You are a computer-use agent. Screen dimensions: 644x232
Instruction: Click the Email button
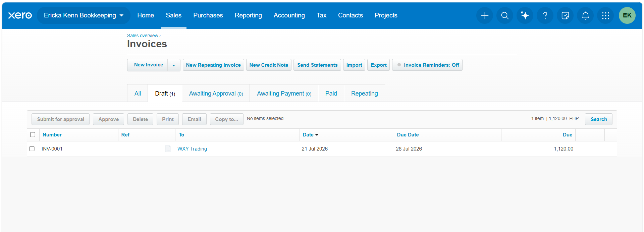tap(194, 119)
